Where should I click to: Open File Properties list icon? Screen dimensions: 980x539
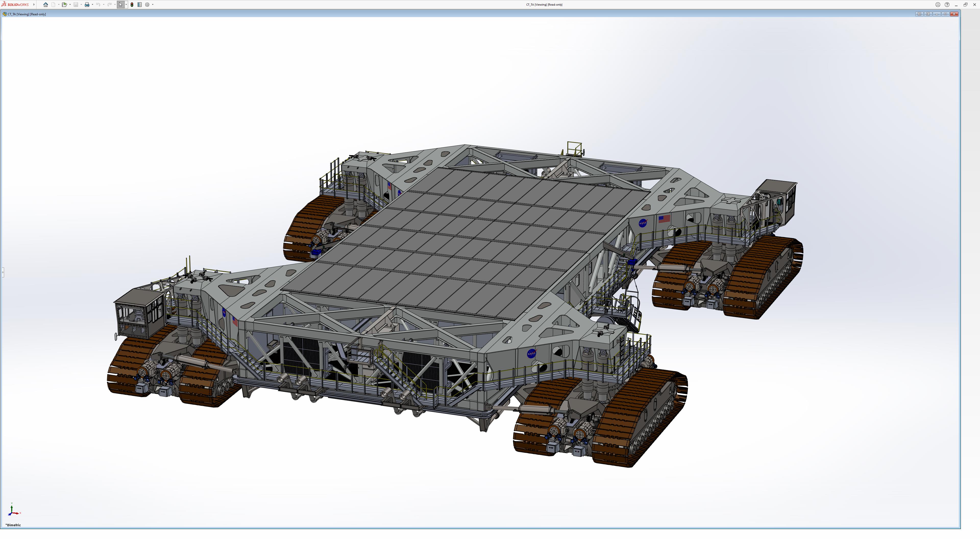(140, 5)
